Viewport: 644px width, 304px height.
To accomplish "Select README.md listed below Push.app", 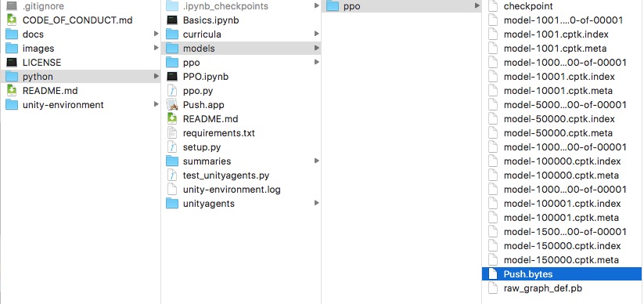I will [210, 119].
